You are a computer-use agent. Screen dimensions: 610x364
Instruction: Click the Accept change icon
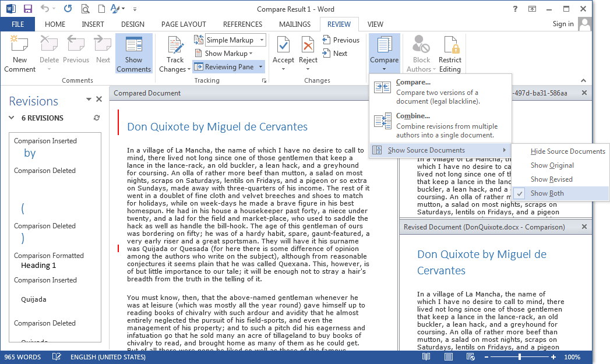point(283,45)
